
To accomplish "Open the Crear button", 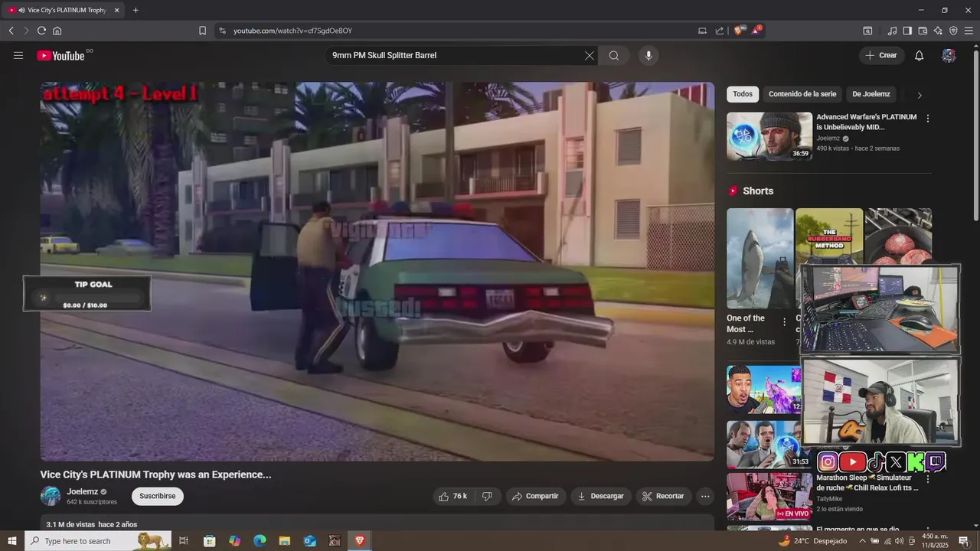I will click(881, 55).
